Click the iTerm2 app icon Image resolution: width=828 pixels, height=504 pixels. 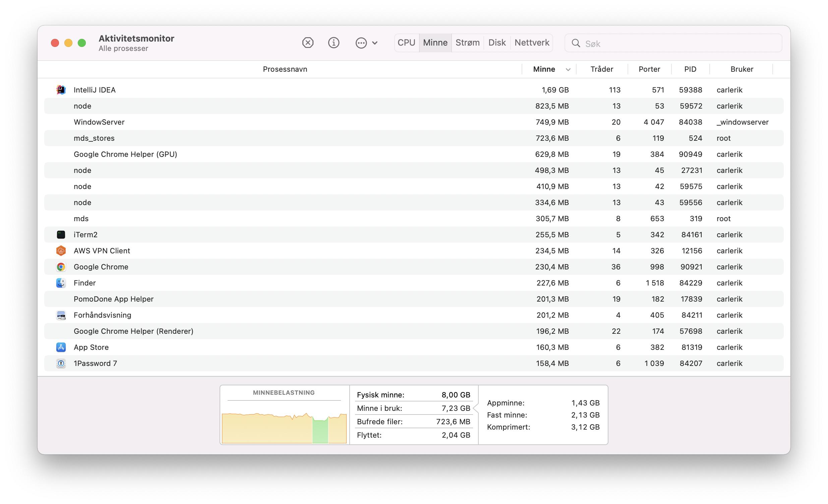click(x=61, y=235)
